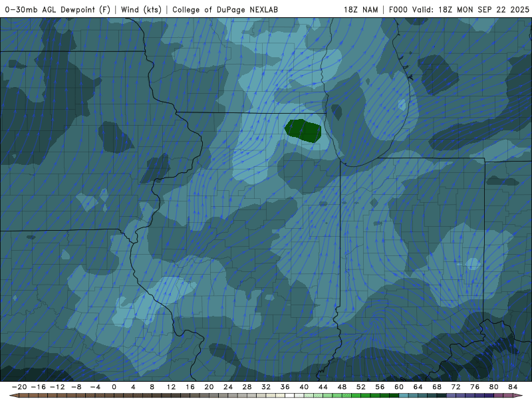Viewport: 532px width, 399px height.
Task: Click the -4 value on the color scale
Action: coord(95,387)
